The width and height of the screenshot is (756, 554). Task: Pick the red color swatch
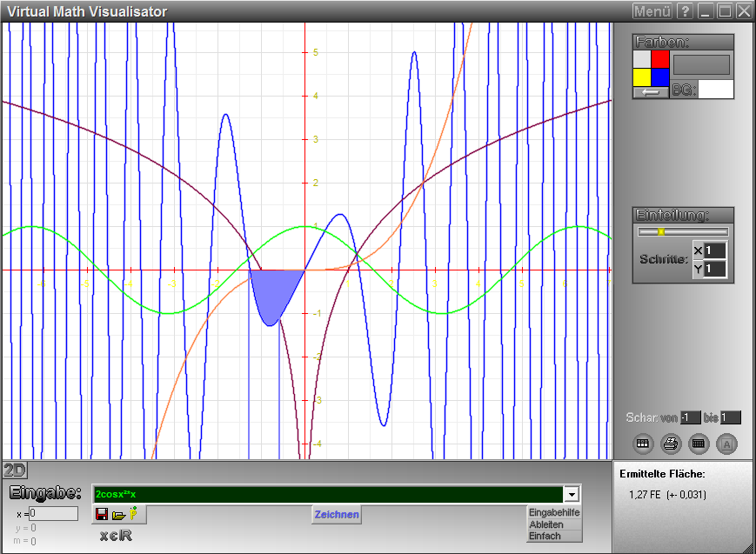pos(660,59)
